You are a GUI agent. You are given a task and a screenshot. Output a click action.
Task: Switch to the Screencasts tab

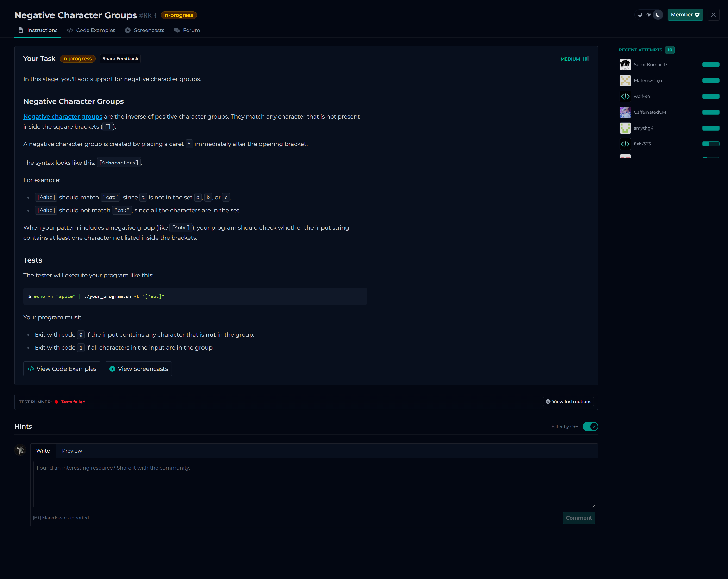click(x=144, y=30)
